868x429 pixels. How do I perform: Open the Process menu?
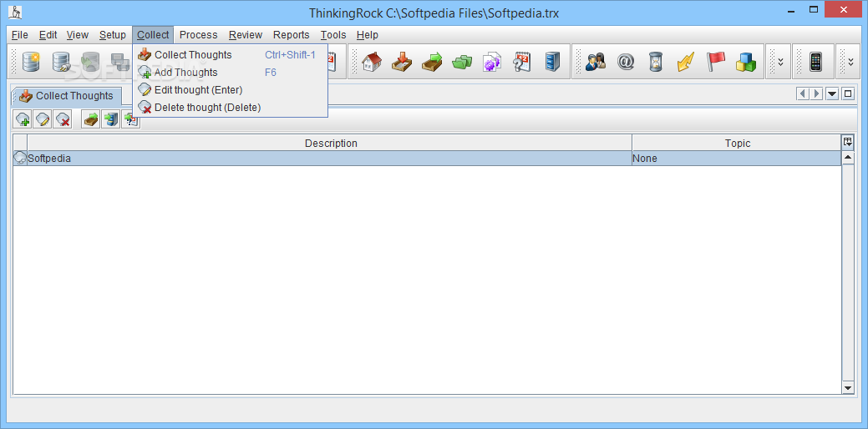click(198, 35)
